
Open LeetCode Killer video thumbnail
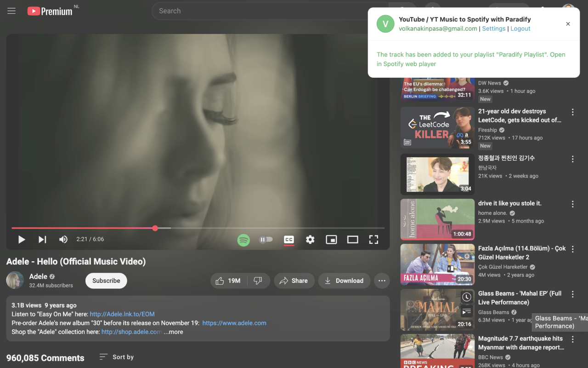click(437, 128)
